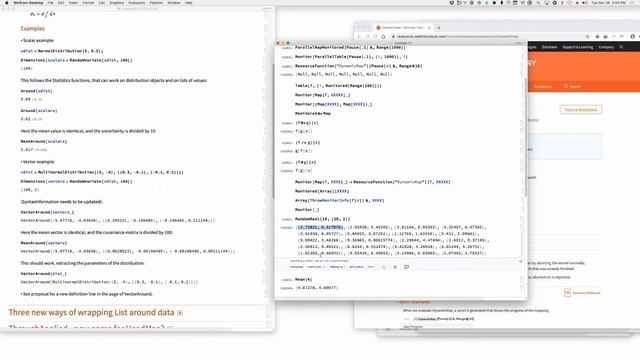Open the File menu
This screenshot has height=360, width=640.
point(50,3)
